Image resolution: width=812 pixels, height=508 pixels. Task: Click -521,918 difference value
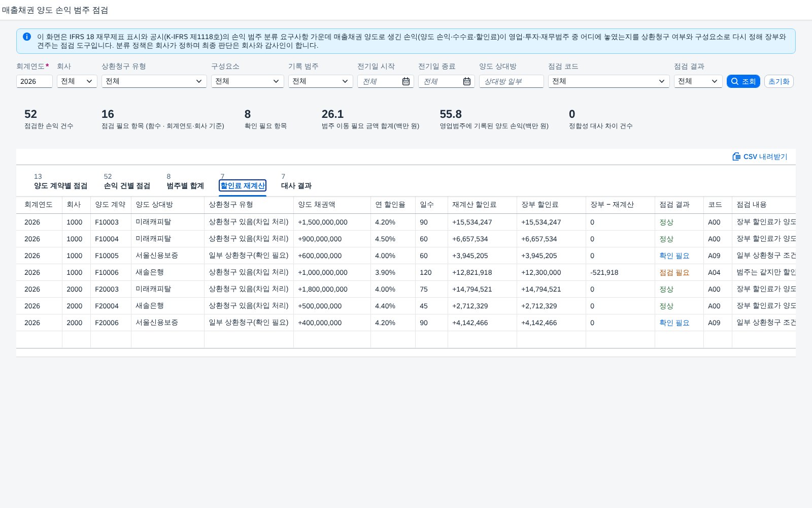604,272
